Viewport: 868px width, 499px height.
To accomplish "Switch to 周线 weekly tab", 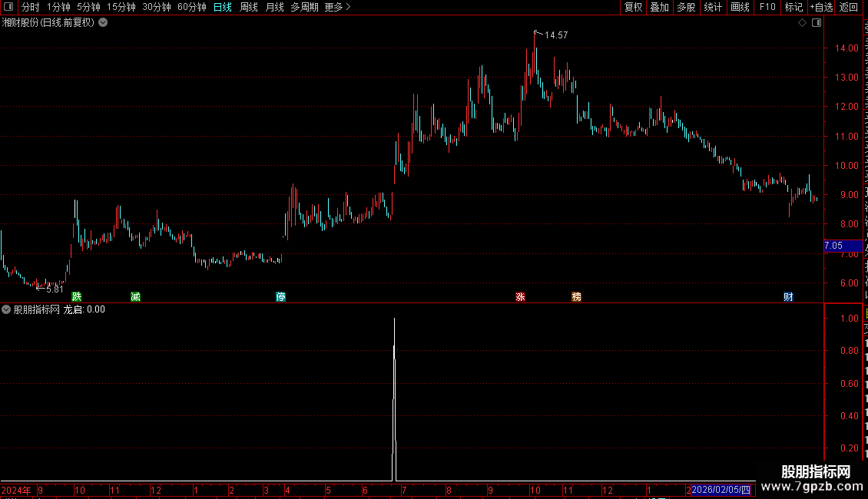I will click(x=249, y=7).
